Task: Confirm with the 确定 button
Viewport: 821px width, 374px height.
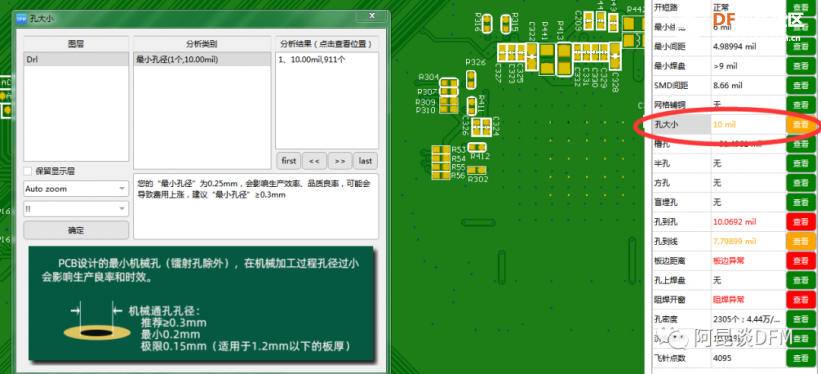Action: tap(76, 230)
